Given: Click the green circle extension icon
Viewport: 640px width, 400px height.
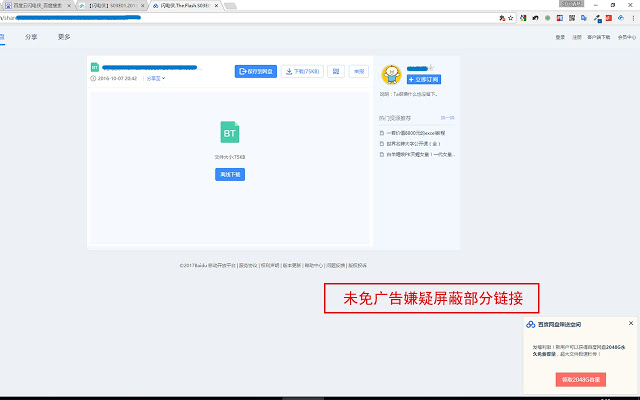Looking at the screenshot, I should pyautogui.click(x=547, y=18).
